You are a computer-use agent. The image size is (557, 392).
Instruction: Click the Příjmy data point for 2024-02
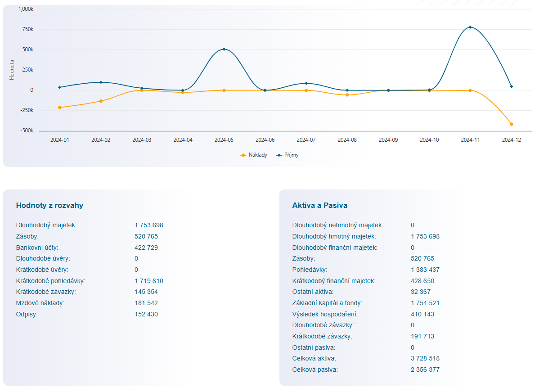(101, 82)
